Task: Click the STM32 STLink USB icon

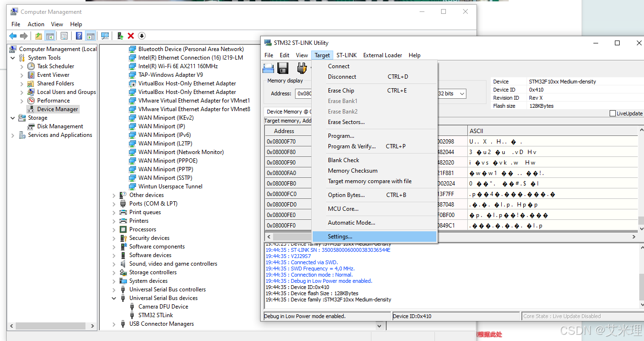Action: [x=132, y=315]
